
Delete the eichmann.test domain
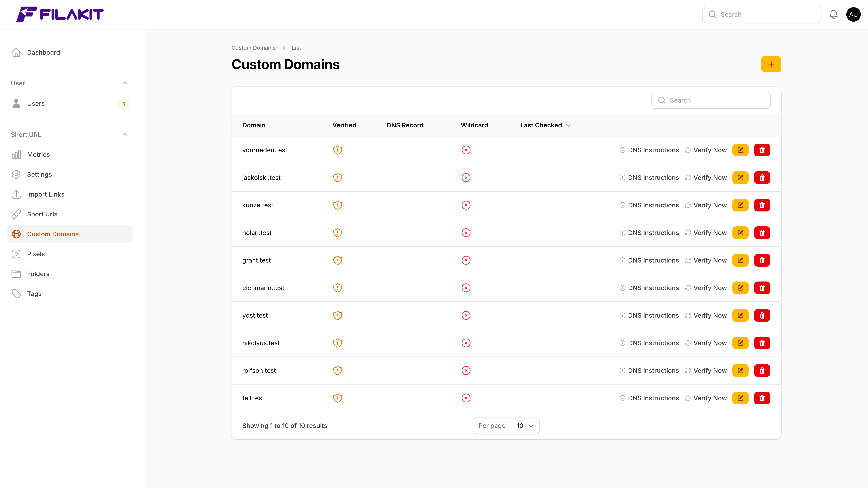762,288
